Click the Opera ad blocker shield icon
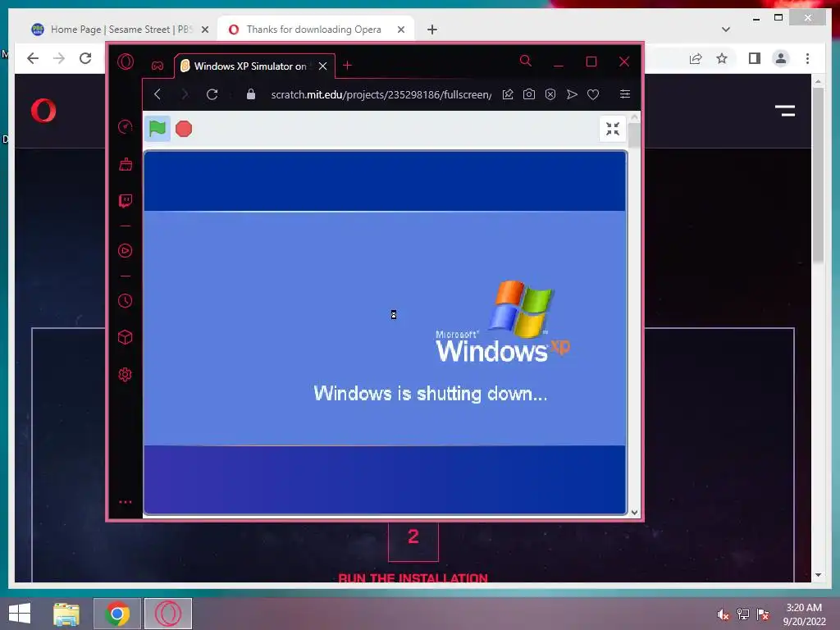The width and height of the screenshot is (840, 630). [x=550, y=94]
